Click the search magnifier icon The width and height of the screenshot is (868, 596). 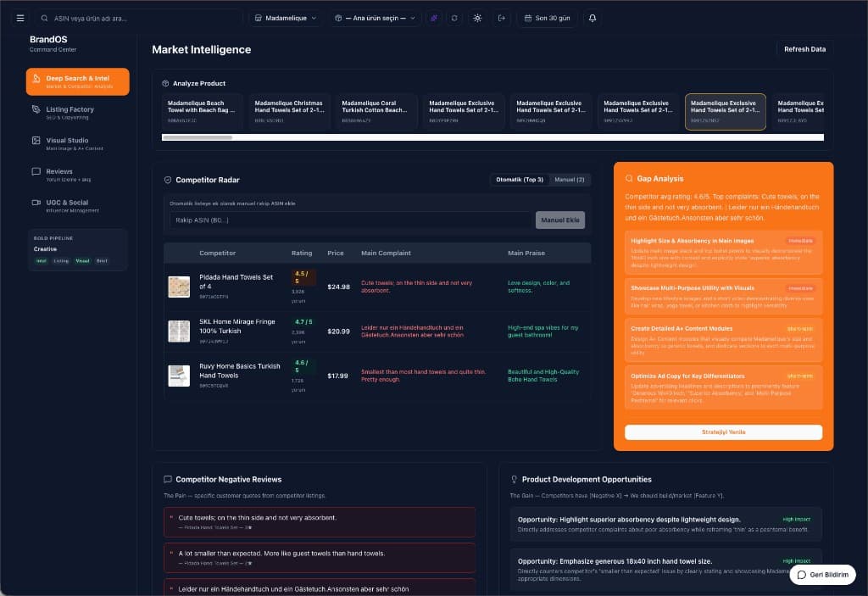pos(44,19)
